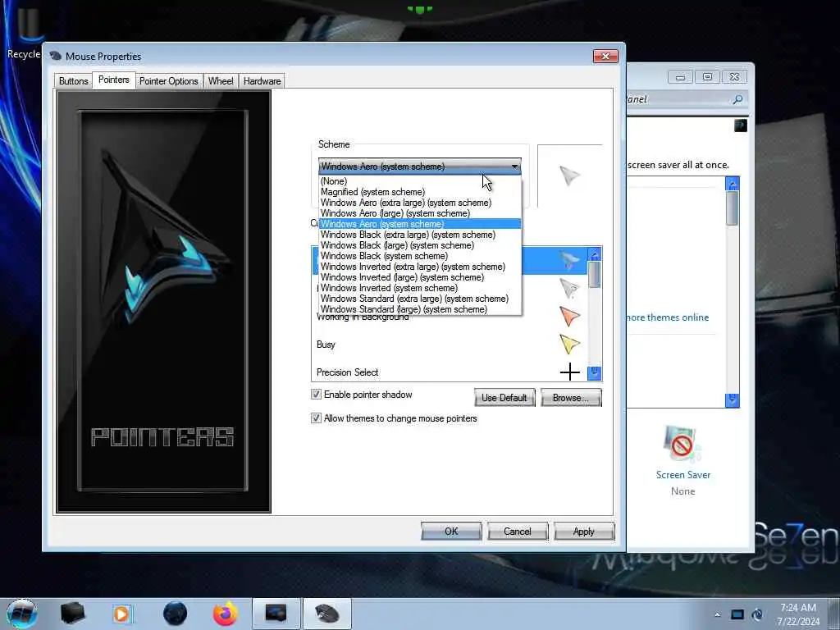Image resolution: width=840 pixels, height=630 pixels.
Task: Switch to Pointer Options tab
Action: point(169,81)
